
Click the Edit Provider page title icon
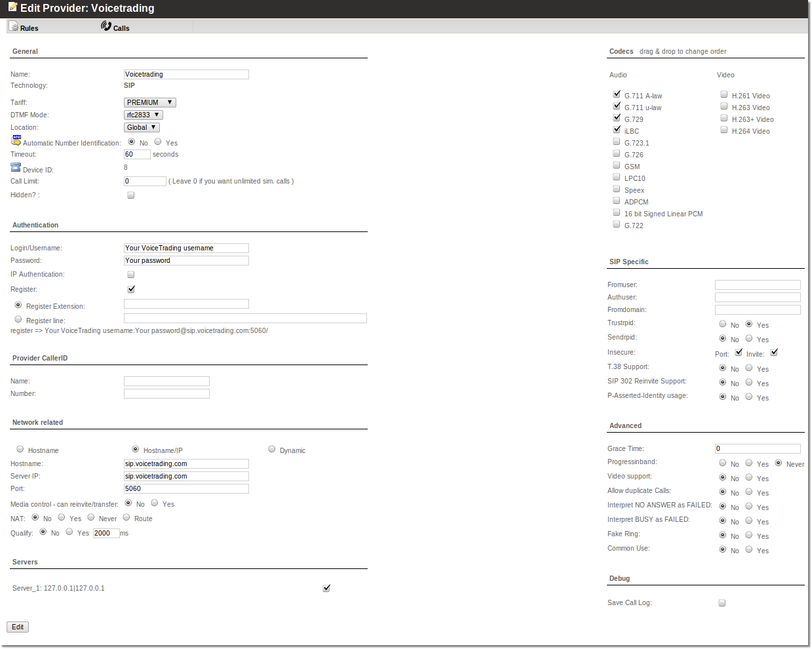click(12, 8)
